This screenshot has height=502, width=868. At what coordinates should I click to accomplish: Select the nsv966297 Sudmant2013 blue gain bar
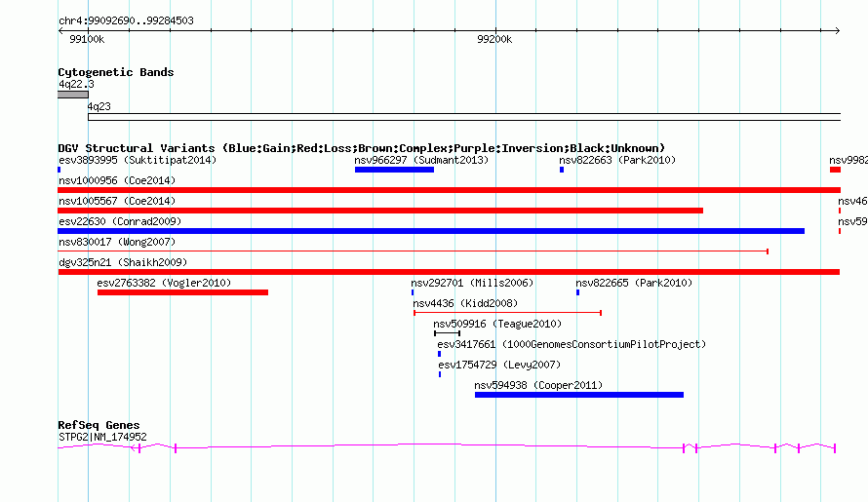pos(394,170)
